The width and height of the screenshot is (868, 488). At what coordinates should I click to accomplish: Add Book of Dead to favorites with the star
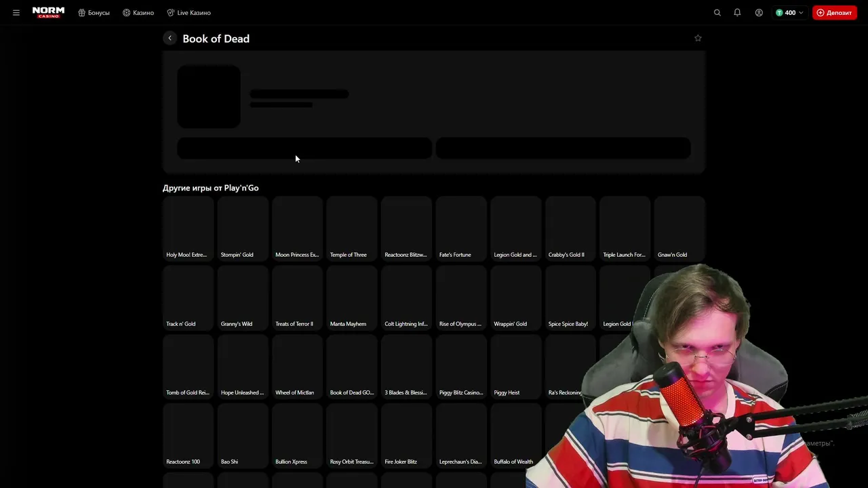tap(698, 39)
